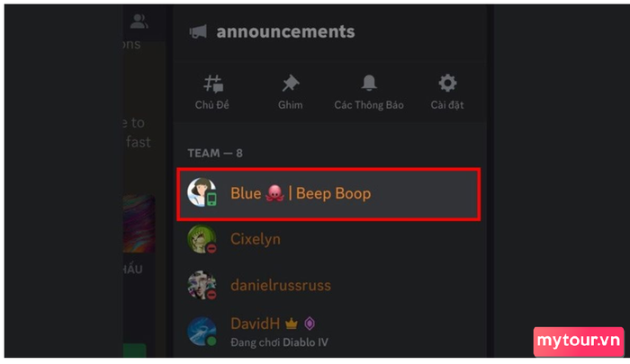Click Blue's avatar with mobile status
The height and width of the screenshot is (364, 630).
tap(202, 192)
